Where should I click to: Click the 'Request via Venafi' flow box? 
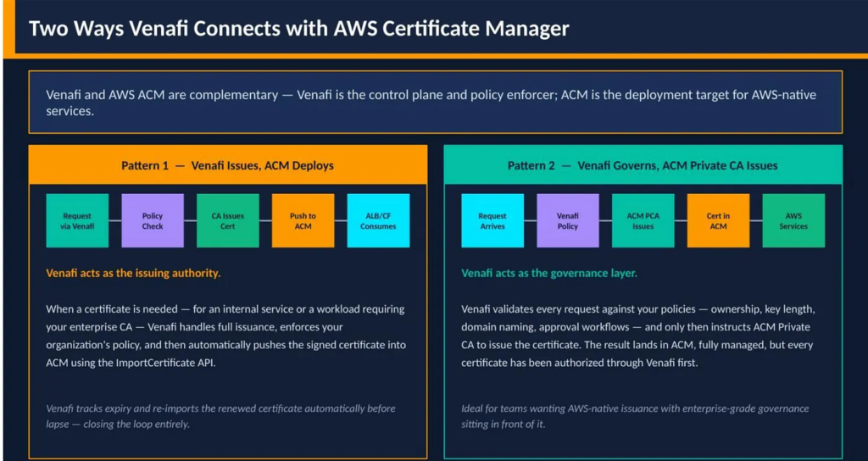click(x=77, y=220)
